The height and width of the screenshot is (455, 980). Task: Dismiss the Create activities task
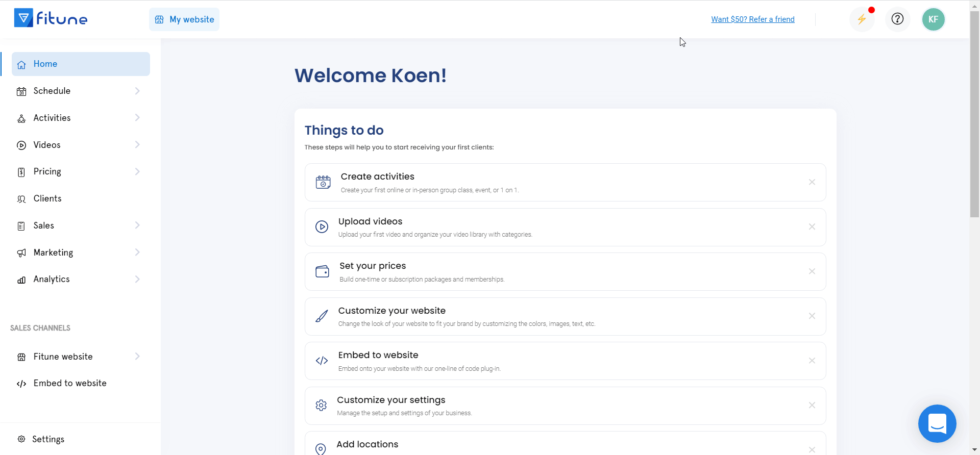812,182
